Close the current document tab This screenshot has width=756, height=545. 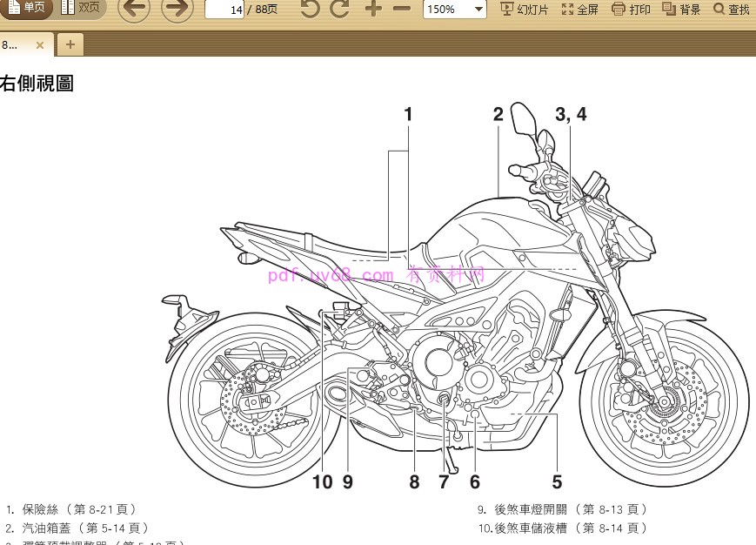(x=40, y=44)
